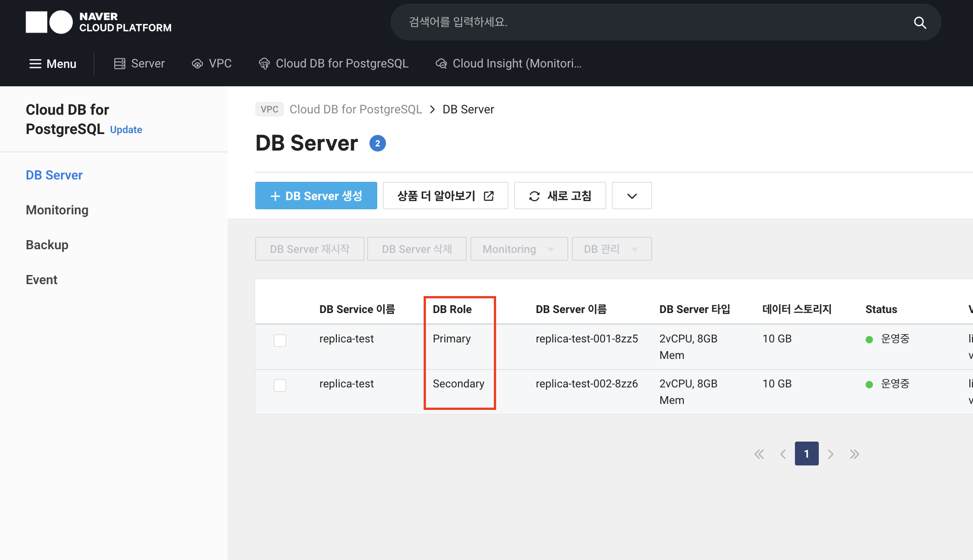Select Backup in the sidebar

point(47,245)
